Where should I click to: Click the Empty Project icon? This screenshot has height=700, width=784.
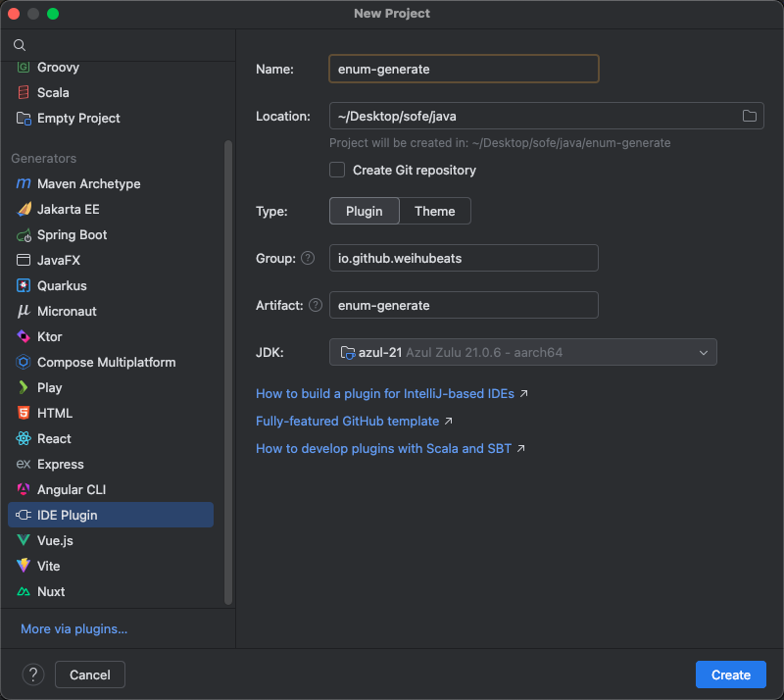[x=23, y=118]
